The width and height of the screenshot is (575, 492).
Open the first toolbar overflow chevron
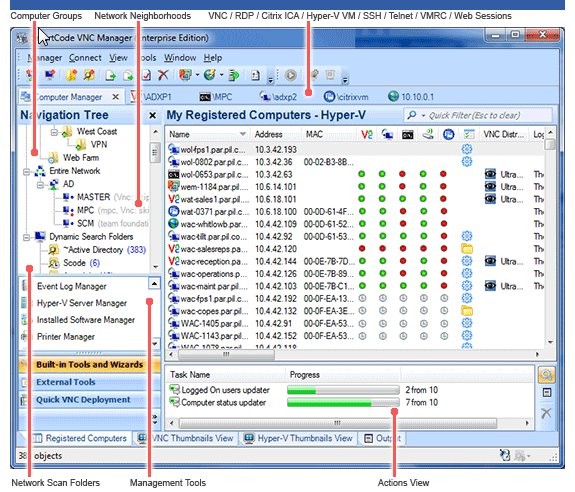(271, 80)
